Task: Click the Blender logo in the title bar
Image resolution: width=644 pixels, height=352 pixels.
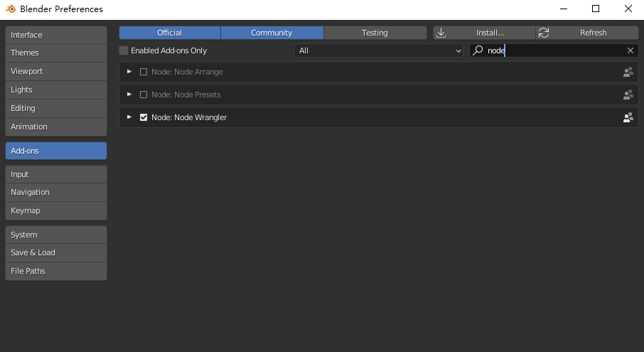Action: coord(10,9)
